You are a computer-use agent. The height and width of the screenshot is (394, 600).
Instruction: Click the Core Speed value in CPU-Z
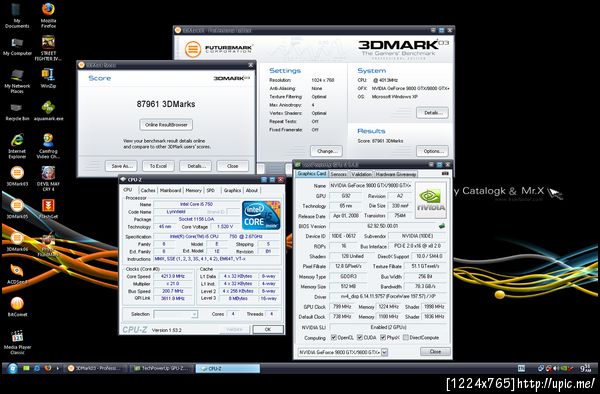click(173, 276)
